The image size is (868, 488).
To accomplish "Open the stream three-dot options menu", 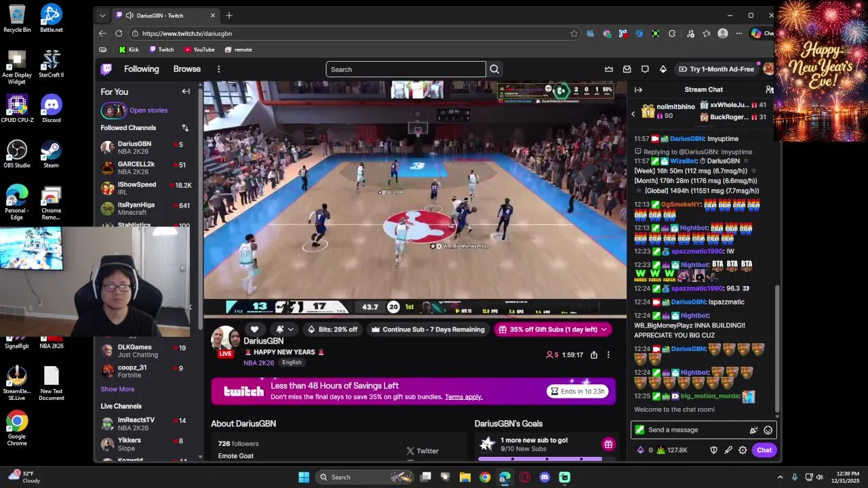I will [x=608, y=354].
